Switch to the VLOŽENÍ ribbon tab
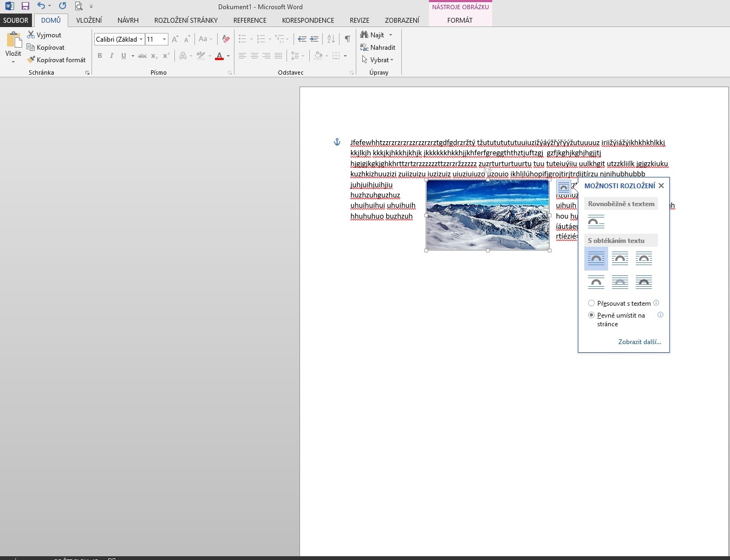 (x=89, y=20)
